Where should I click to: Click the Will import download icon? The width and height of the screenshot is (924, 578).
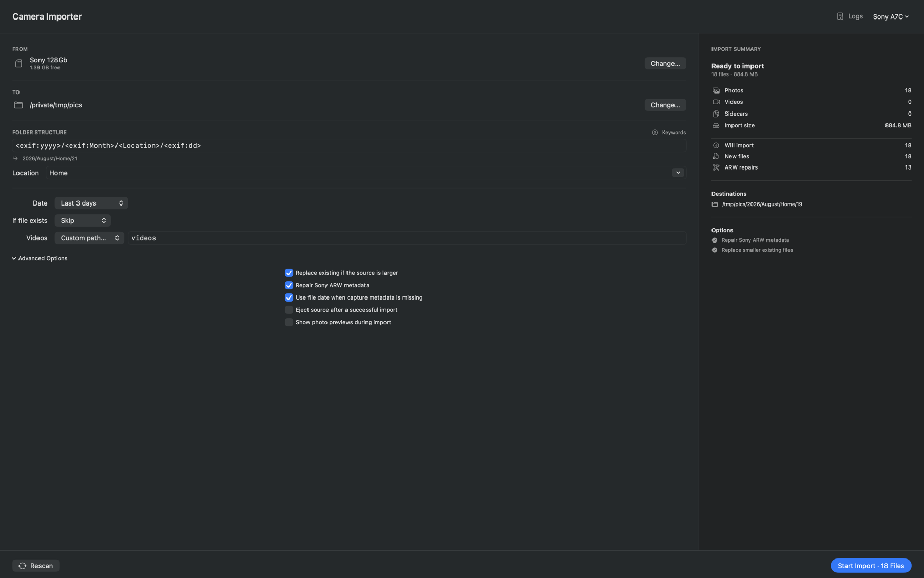click(716, 145)
